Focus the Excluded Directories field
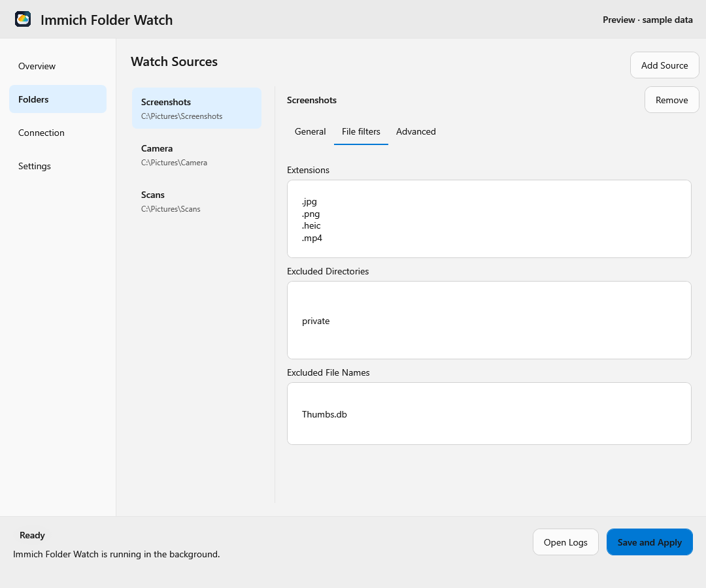 point(489,320)
